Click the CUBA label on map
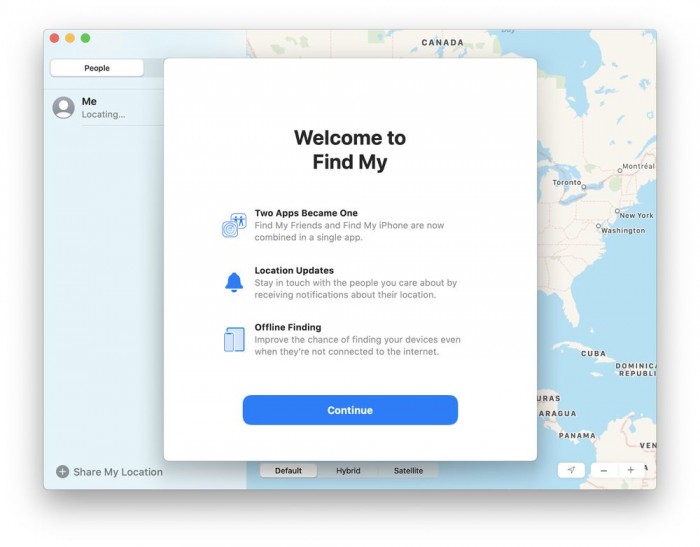This screenshot has height=547, width=700. click(594, 353)
